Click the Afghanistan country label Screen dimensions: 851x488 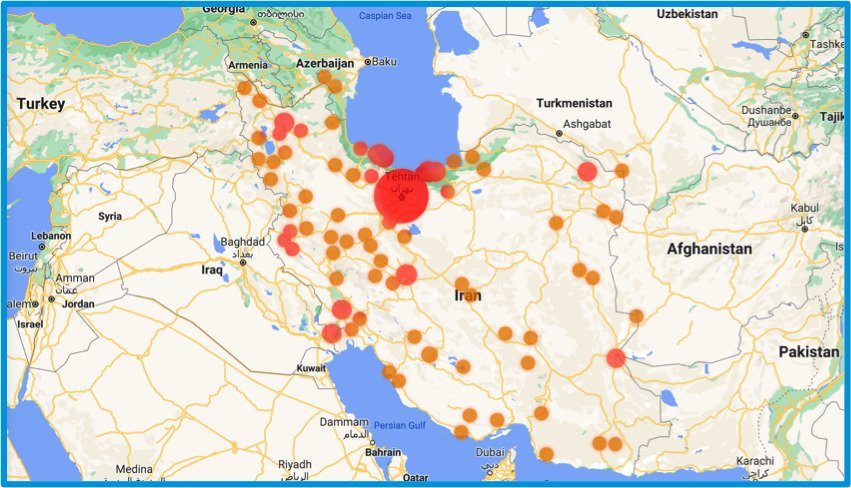point(708,248)
